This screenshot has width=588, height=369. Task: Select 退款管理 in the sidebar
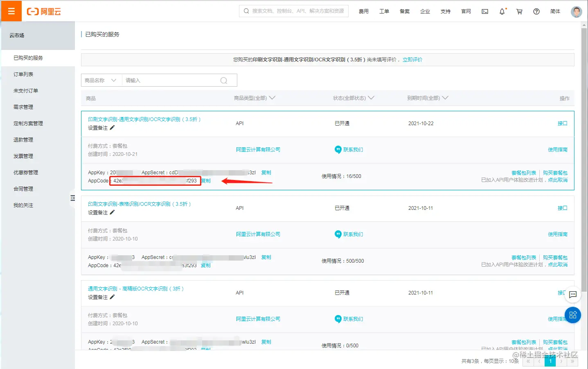pos(38,140)
